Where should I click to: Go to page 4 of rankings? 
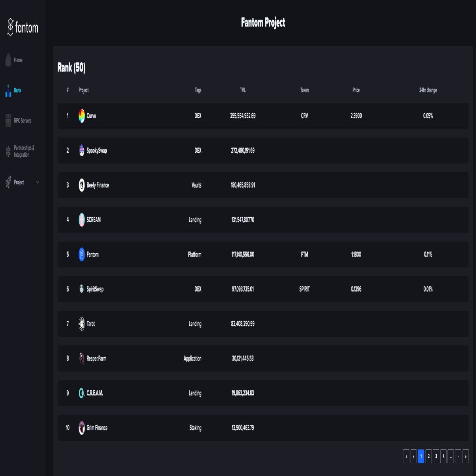pos(443,456)
